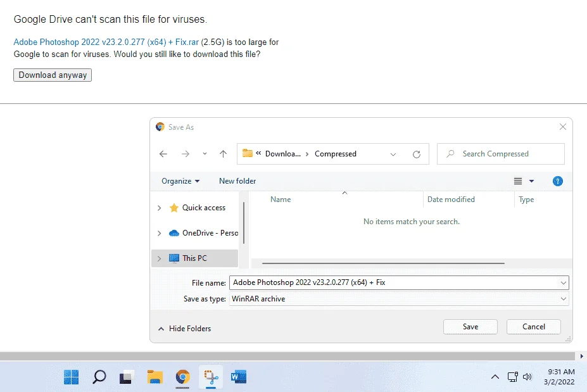Open network status tray icon

click(x=512, y=377)
